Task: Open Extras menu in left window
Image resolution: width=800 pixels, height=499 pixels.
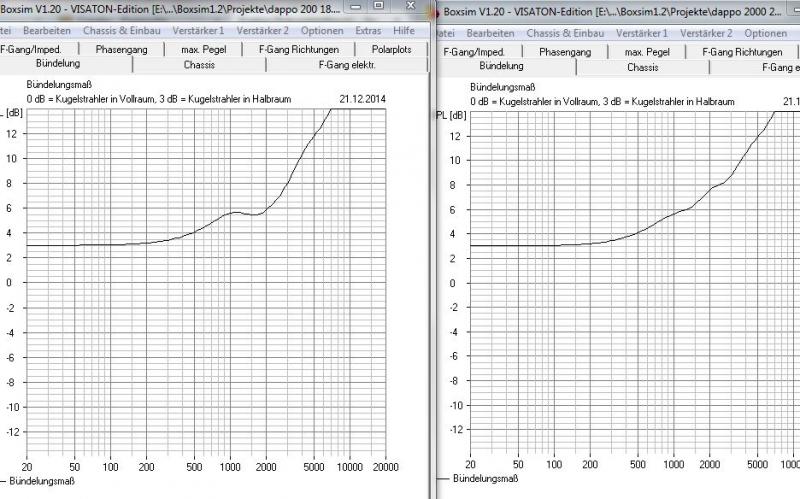Action: point(368,31)
